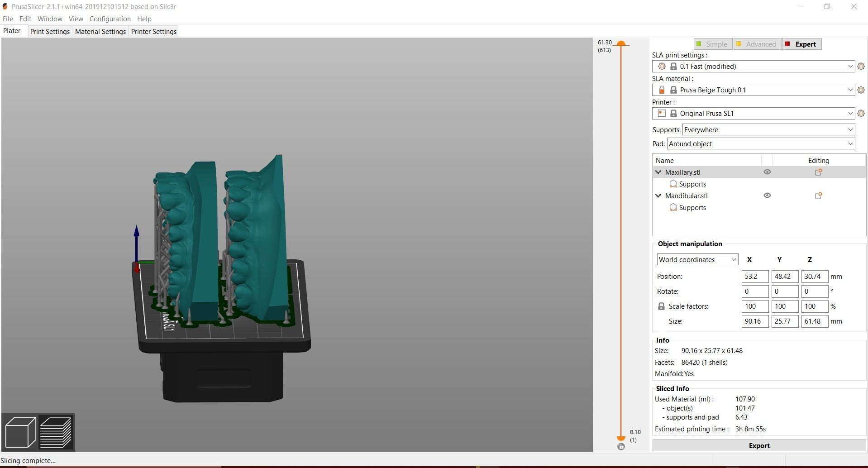
Task: Switch to Printer Settings tab
Action: 154,31
